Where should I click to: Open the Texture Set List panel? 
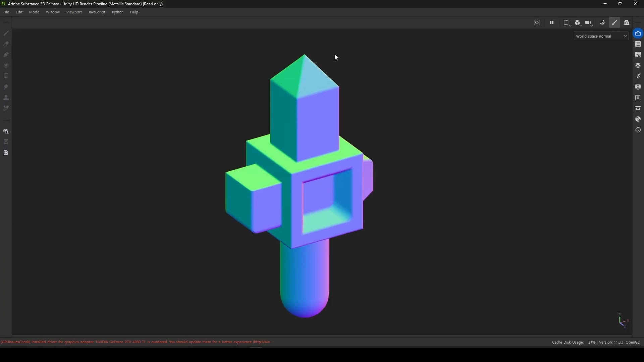click(x=638, y=44)
